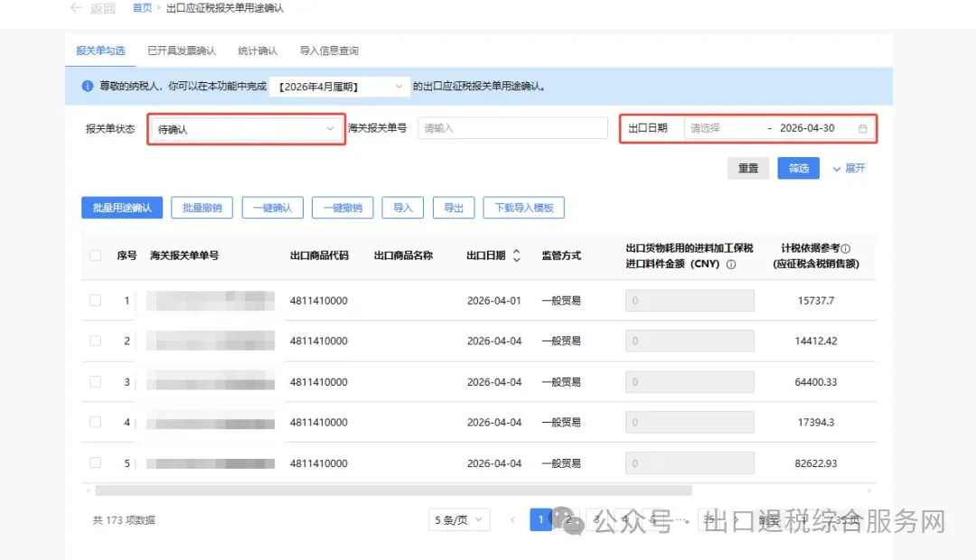Open the calendar icon in 出口日期 field
The width and height of the screenshot is (976, 560).
[x=863, y=128]
